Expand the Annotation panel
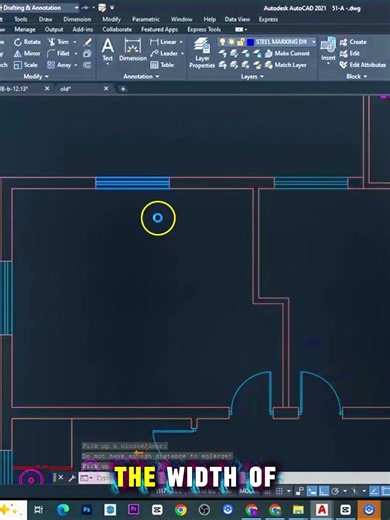The height and width of the screenshot is (520, 390). click(x=141, y=77)
